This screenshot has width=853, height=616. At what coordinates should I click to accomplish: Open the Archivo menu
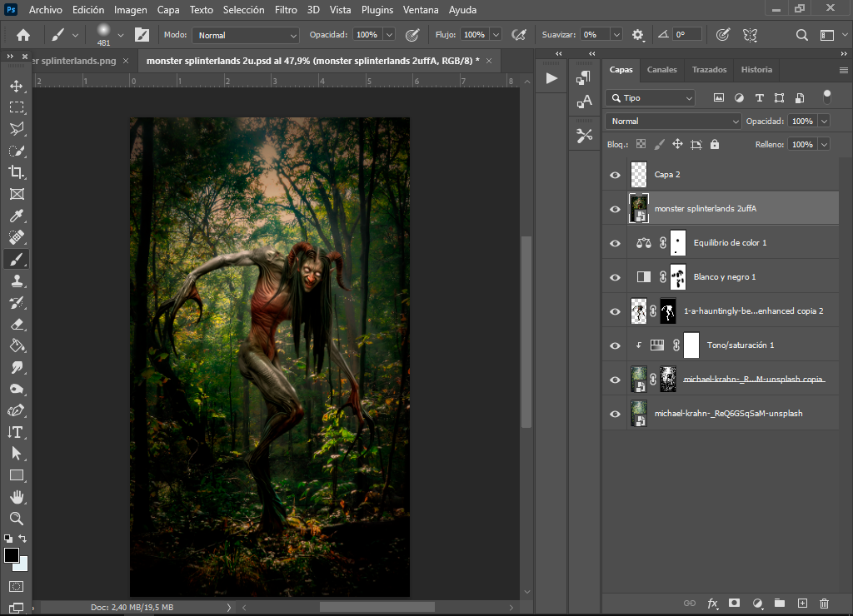46,10
